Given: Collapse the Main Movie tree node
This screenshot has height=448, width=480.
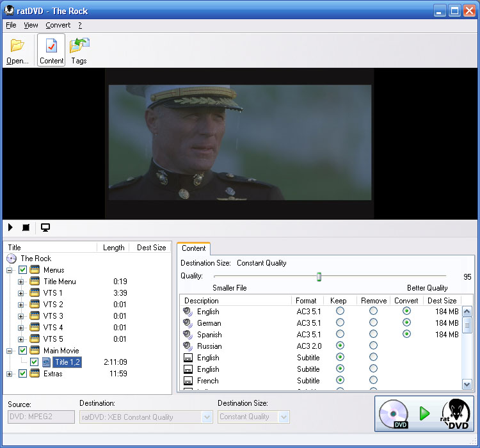Looking at the screenshot, I should (x=10, y=351).
